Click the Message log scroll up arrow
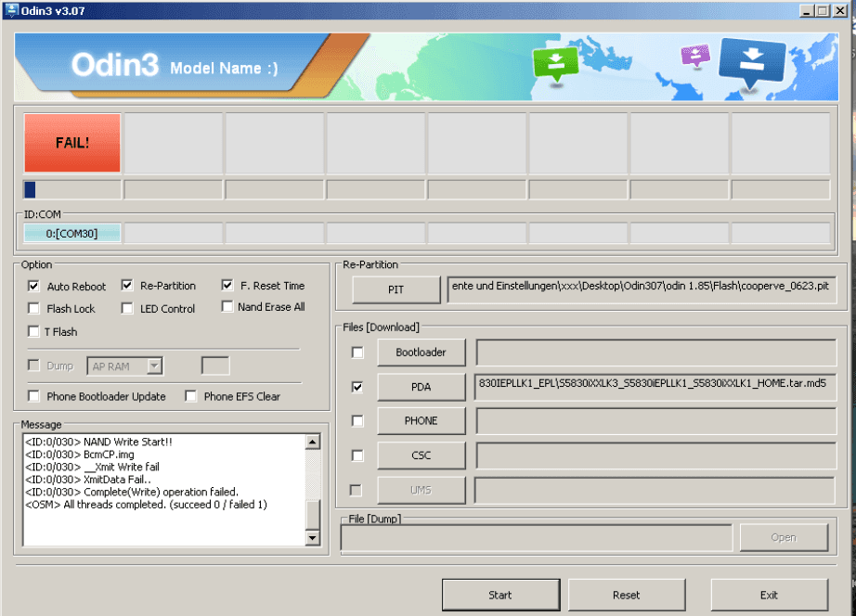The width and height of the screenshot is (856, 616). pyautogui.click(x=313, y=442)
